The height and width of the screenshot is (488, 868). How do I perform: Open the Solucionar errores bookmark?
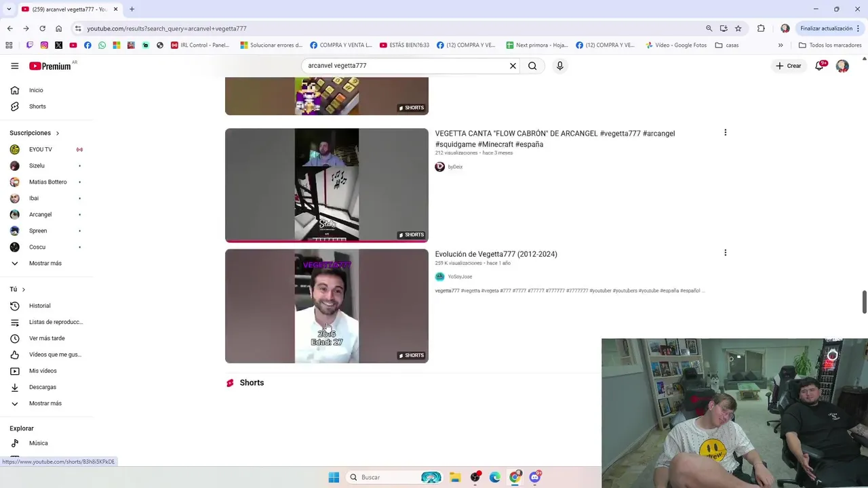pyautogui.click(x=271, y=45)
